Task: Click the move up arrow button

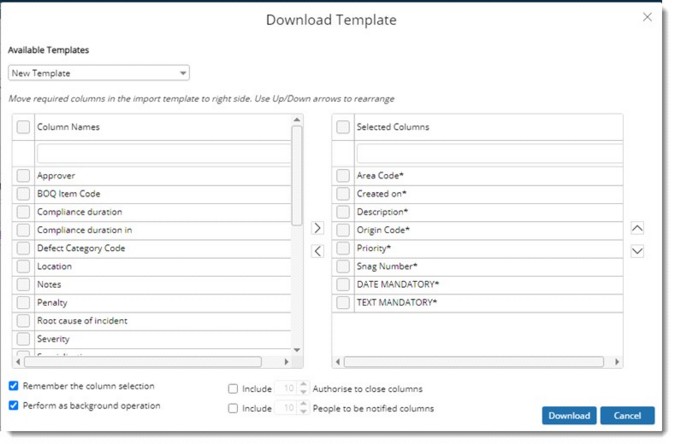Action: click(638, 228)
